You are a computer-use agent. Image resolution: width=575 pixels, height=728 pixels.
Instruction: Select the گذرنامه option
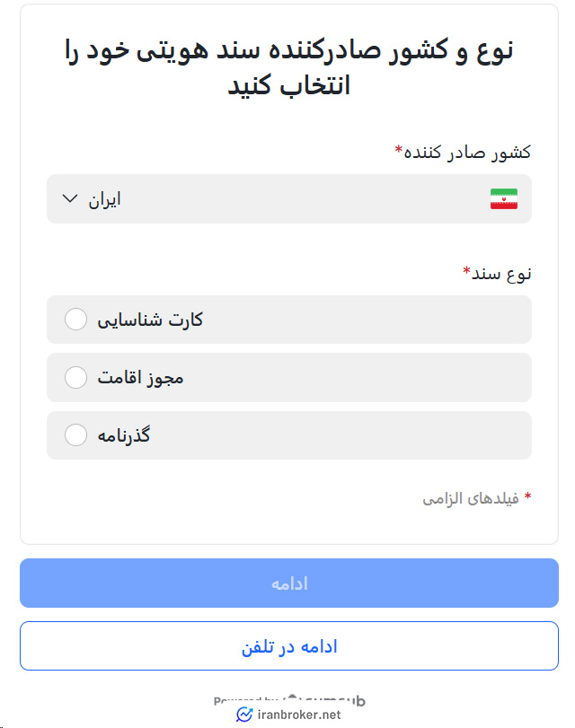pyautogui.click(x=287, y=434)
